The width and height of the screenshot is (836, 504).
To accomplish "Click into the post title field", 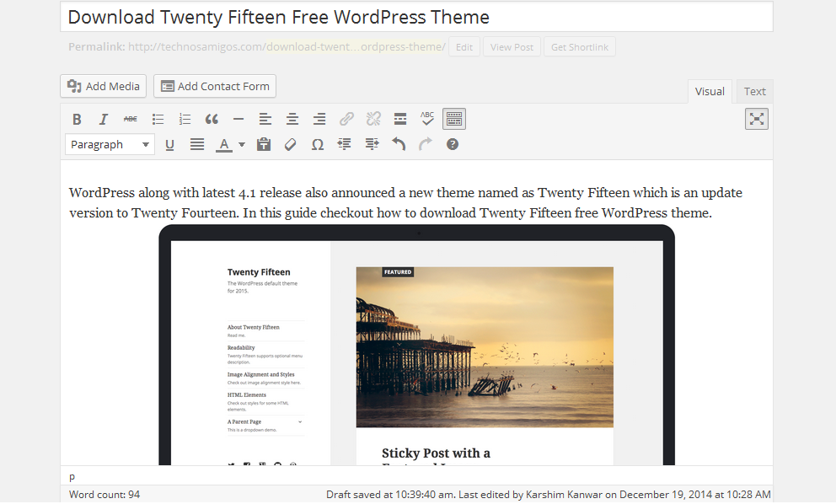I will click(416, 17).
